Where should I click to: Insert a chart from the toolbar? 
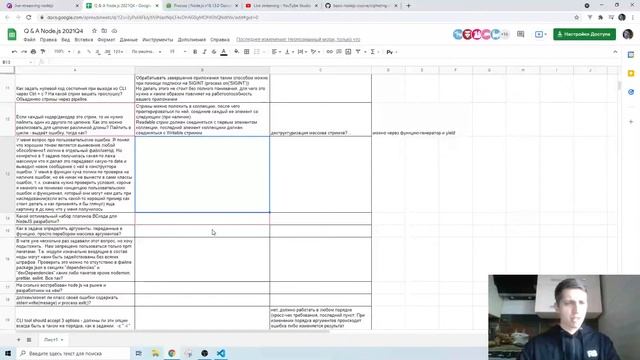pyautogui.click(x=348, y=52)
